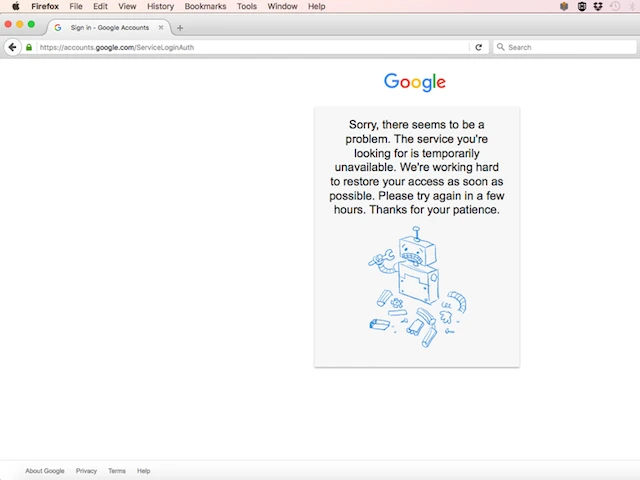
Task: Click the green padlock security icon
Action: [29, 47]
